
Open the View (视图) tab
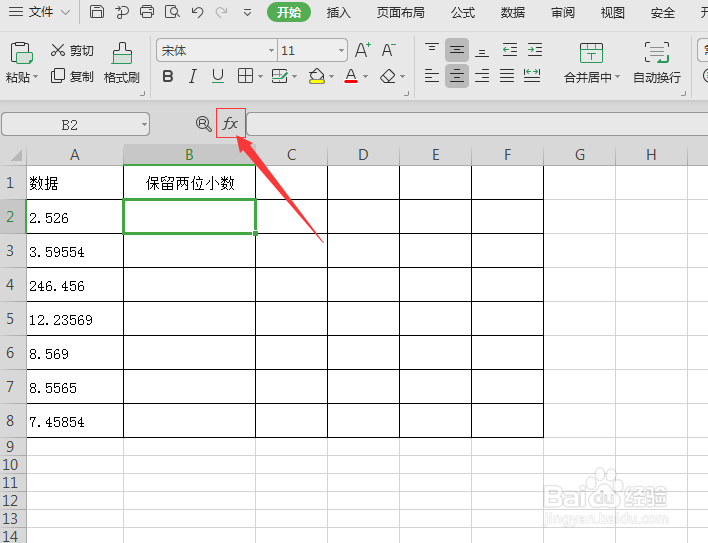click(x=612, y=12)
